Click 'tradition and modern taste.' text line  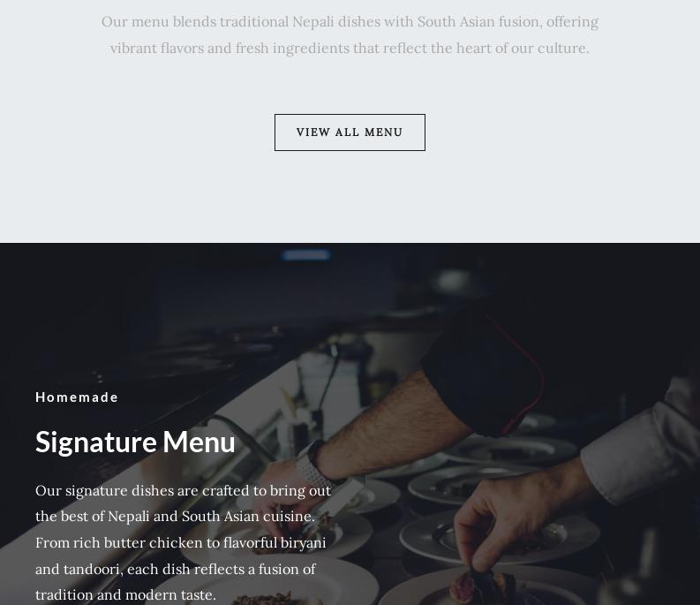click(x=125, y=594)
